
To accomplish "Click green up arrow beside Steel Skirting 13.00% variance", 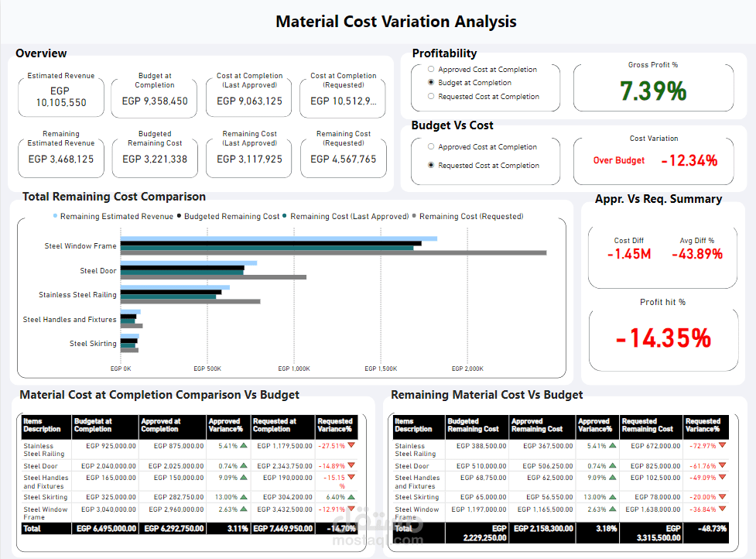I will (244, 496).
